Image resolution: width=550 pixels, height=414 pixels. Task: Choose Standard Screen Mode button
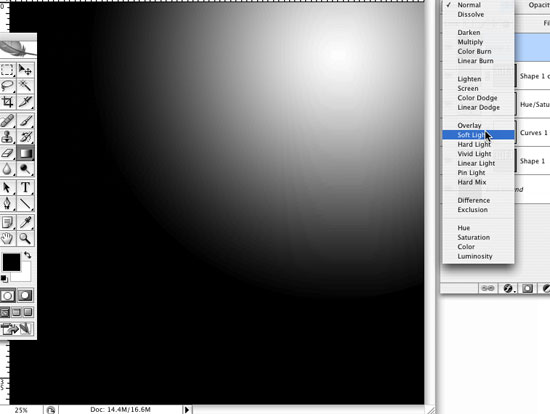pyautogui.click(x=5, y=312)
